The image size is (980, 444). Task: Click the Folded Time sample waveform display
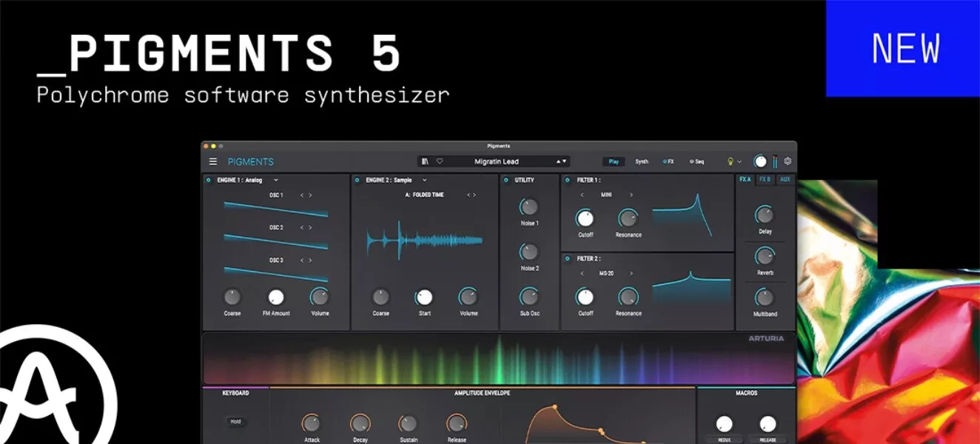(x=425, y=240)
